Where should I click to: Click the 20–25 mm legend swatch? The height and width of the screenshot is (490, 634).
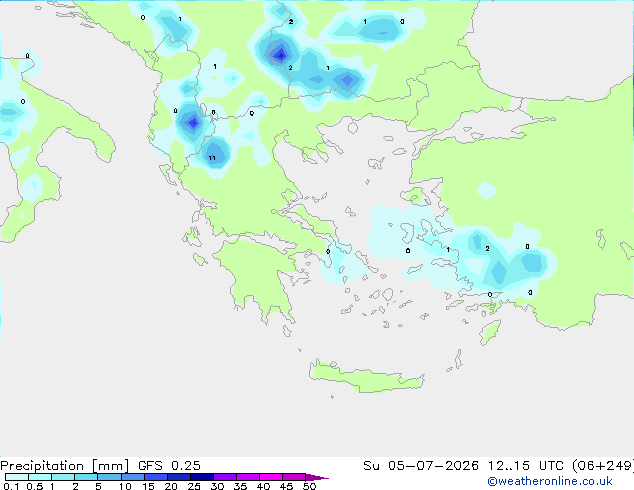(x=179, y=477)
